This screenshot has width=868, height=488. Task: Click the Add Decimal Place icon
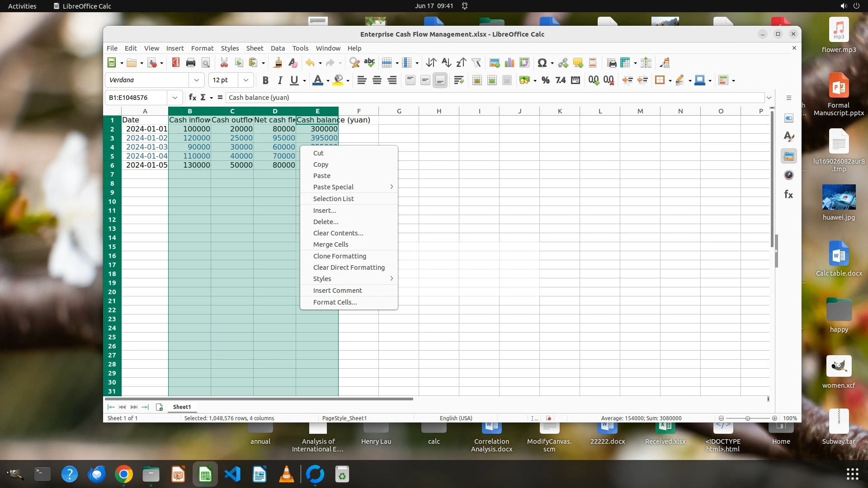point(594,80)
